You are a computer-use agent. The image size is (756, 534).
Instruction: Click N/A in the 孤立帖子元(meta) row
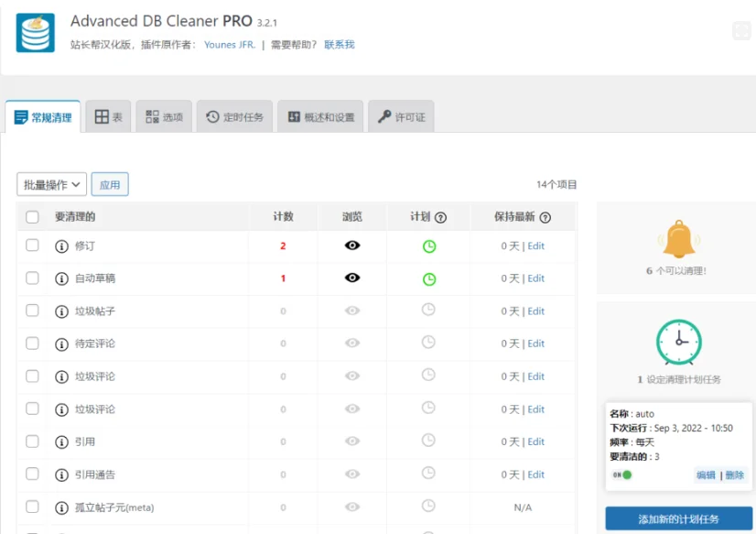[x=523, y=507]
